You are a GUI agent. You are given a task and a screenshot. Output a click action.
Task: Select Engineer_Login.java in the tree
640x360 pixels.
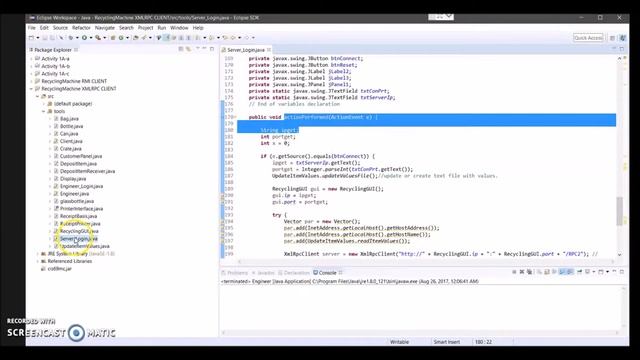(81, 186)
